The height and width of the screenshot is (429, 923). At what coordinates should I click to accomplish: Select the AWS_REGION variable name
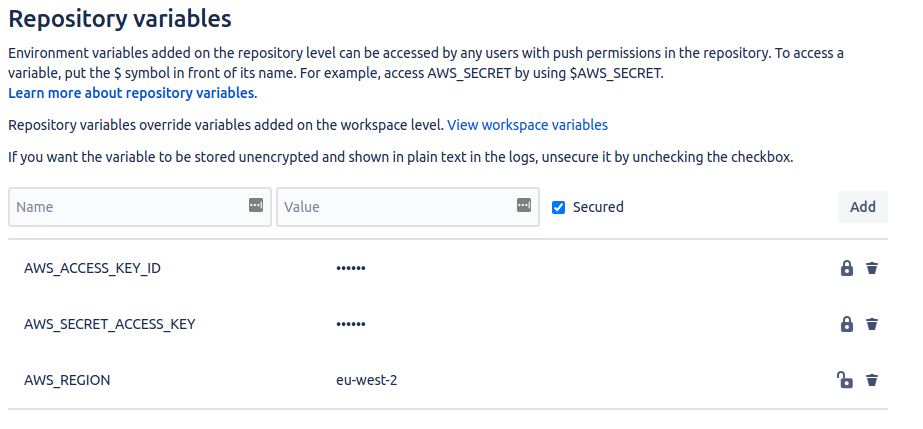pos(67,380)
